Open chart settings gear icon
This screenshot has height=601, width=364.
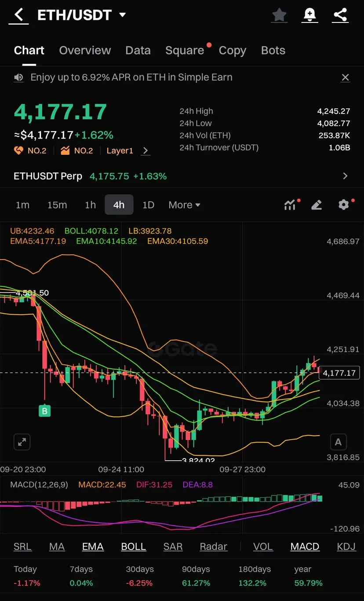click(x=344, y=205)
